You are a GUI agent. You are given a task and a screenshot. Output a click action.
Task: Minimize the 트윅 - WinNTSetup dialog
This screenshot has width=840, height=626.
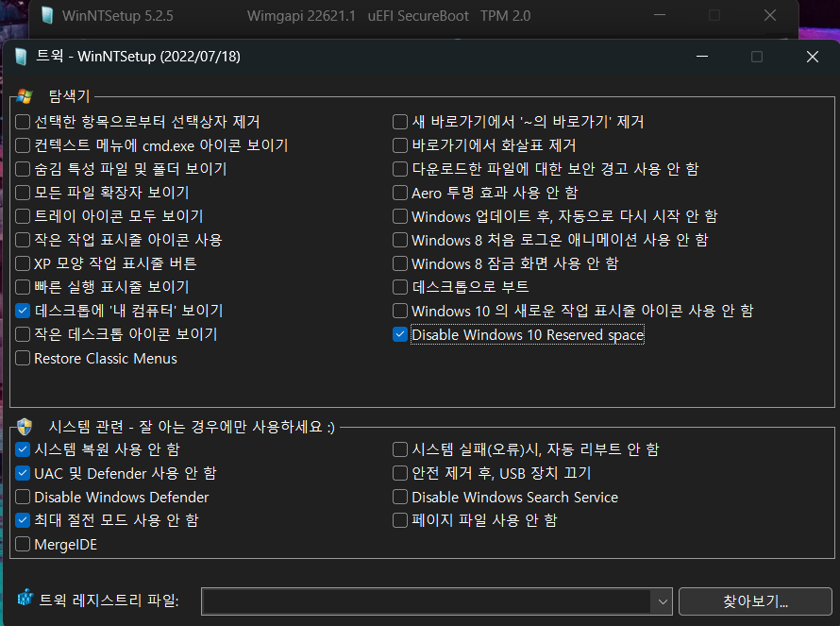click(702, 57)
